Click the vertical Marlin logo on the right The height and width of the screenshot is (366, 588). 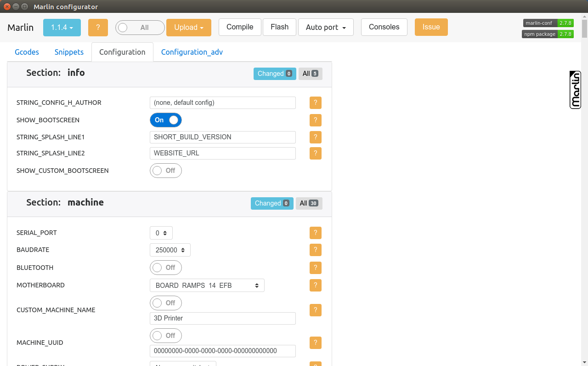coord(575,90)
